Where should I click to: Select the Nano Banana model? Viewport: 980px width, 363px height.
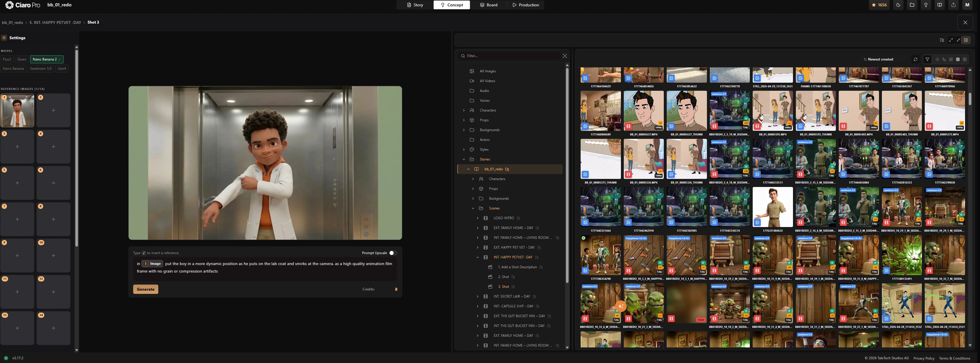[x=13, y=69]
